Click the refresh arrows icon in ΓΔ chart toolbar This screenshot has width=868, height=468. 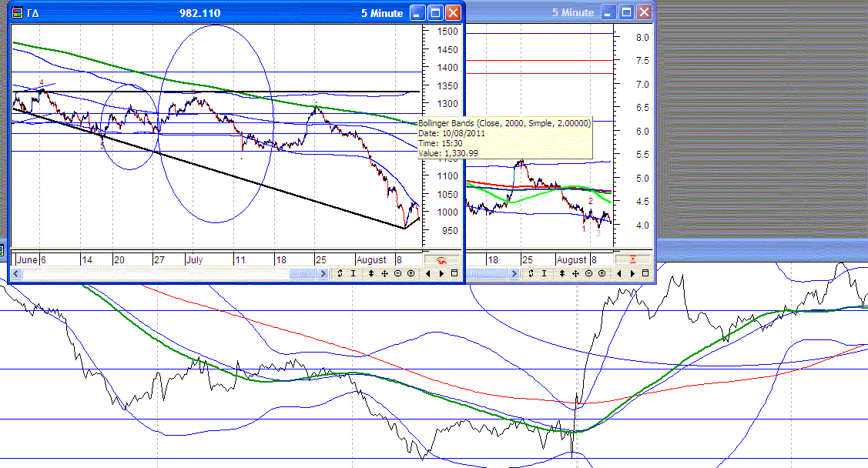[340, 273]
